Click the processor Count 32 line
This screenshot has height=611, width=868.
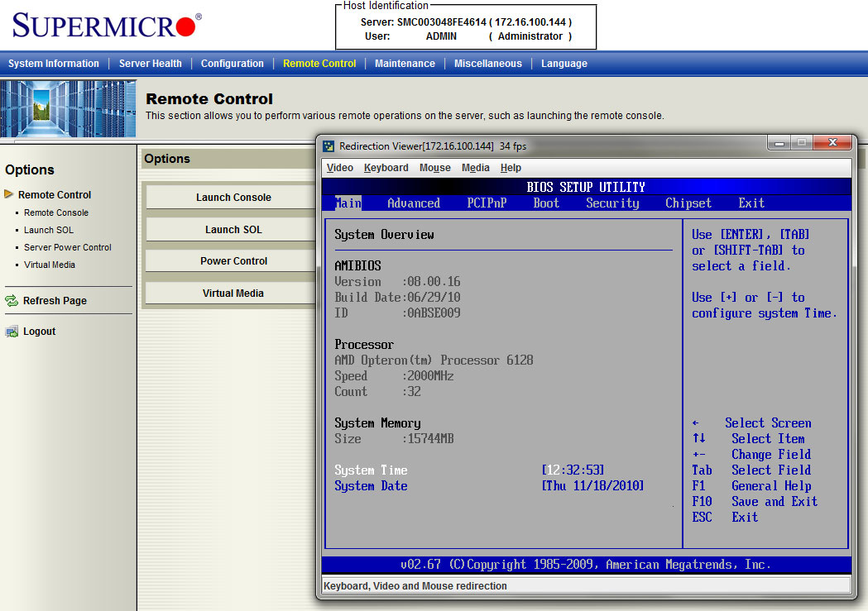point(377,391)
